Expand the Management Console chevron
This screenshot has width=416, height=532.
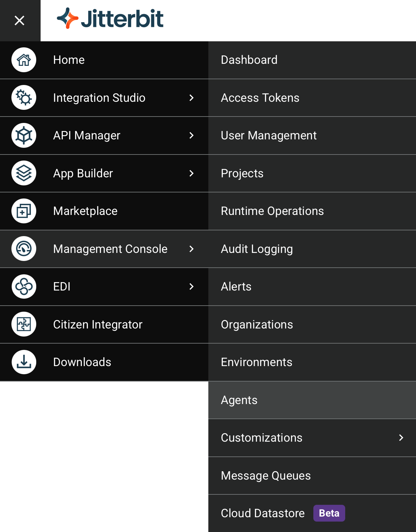192,249
